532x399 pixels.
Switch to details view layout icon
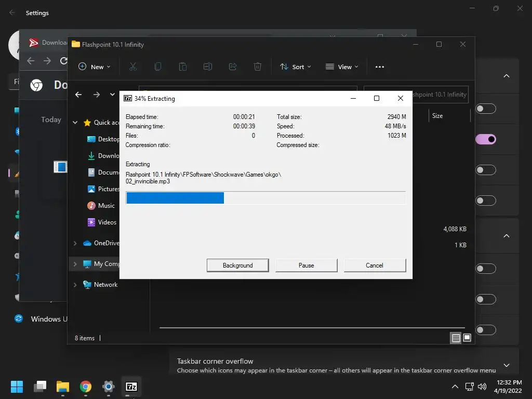click(x=456, y=338)
